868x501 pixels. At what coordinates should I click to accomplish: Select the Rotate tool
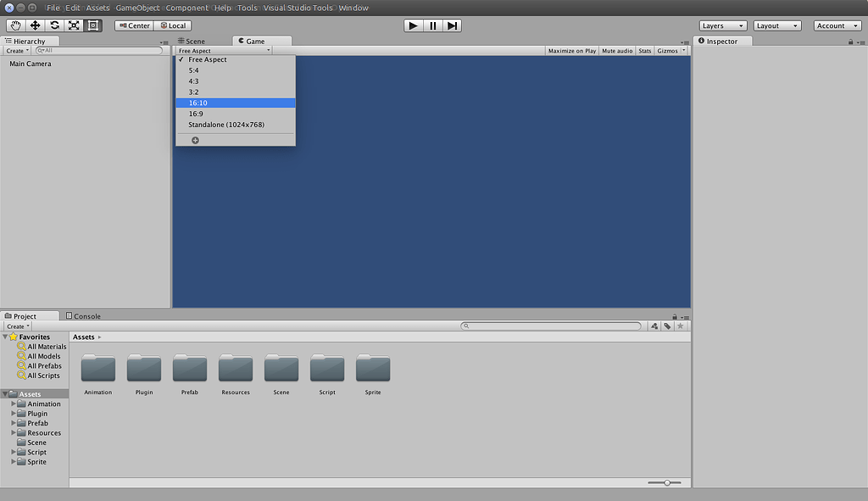[x=53, y=25]
